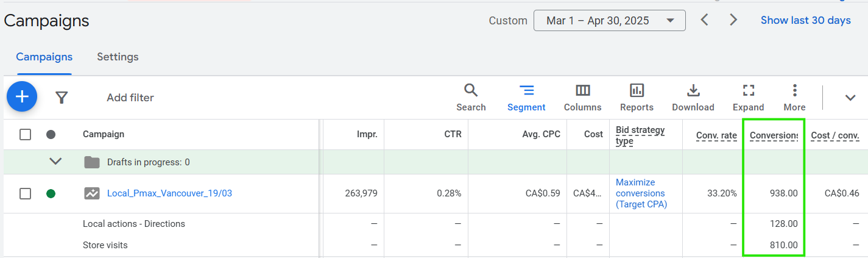
Task: Switch to the Settings tab
Action: click(118, 57)
